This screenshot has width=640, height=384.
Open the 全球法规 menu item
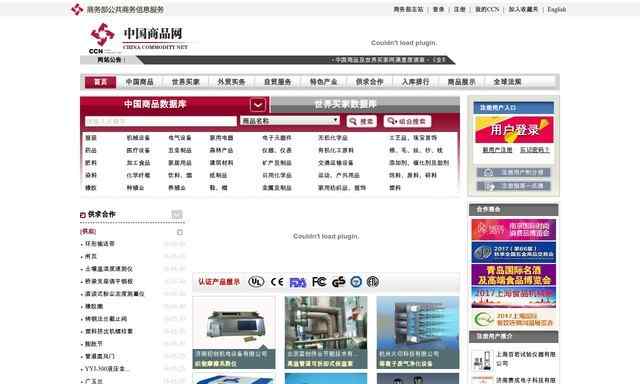coord(507,82)
